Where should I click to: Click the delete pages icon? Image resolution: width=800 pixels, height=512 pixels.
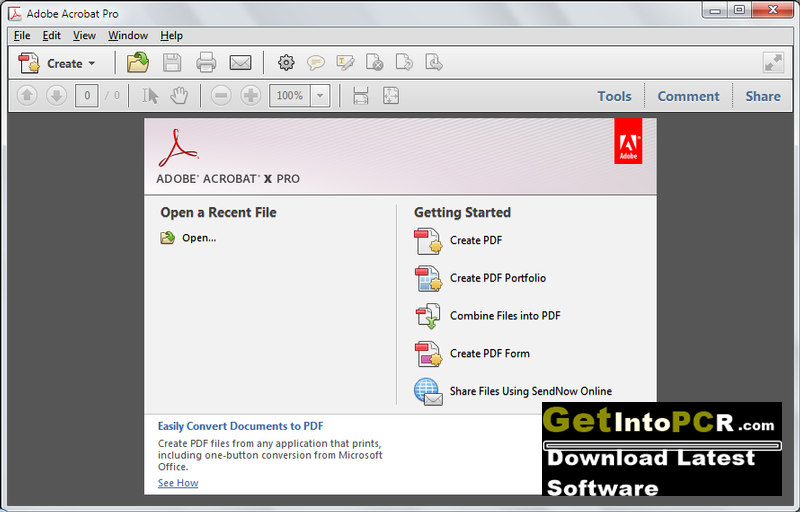(x=374, y=63)
